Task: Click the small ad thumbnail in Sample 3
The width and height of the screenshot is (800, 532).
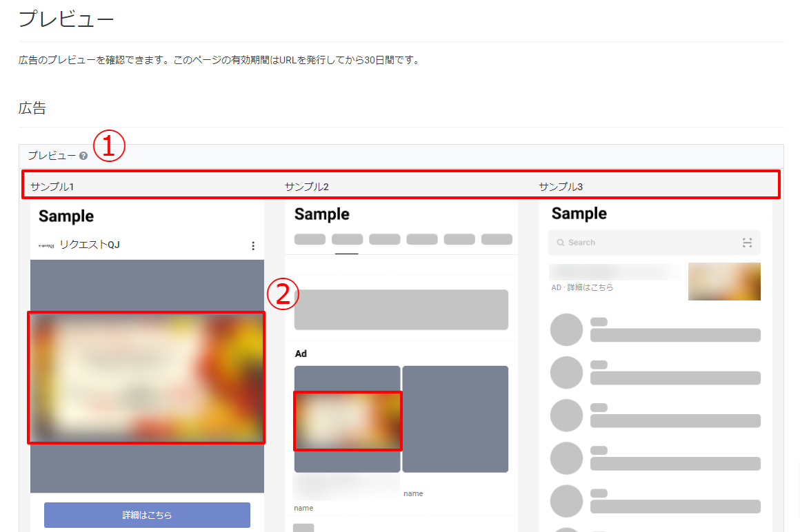Action: [x=724, y=281]
